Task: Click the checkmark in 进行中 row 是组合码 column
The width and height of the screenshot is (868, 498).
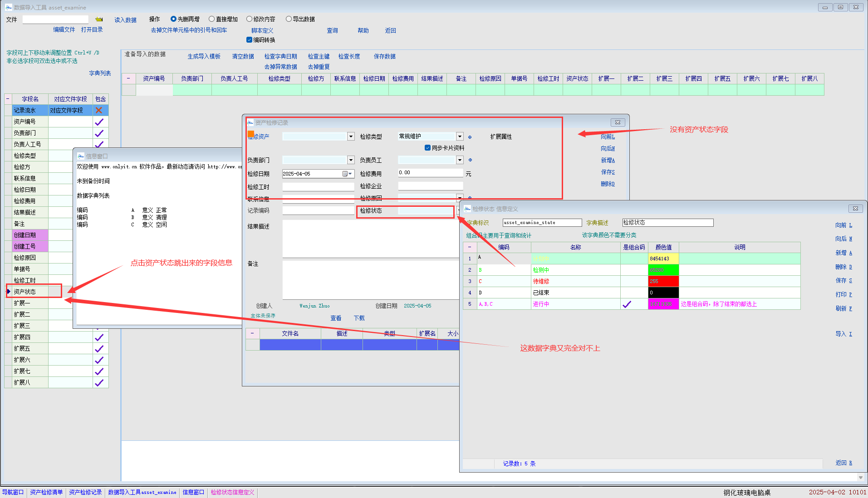Action: pyautogui.click(x=627, y=304)
